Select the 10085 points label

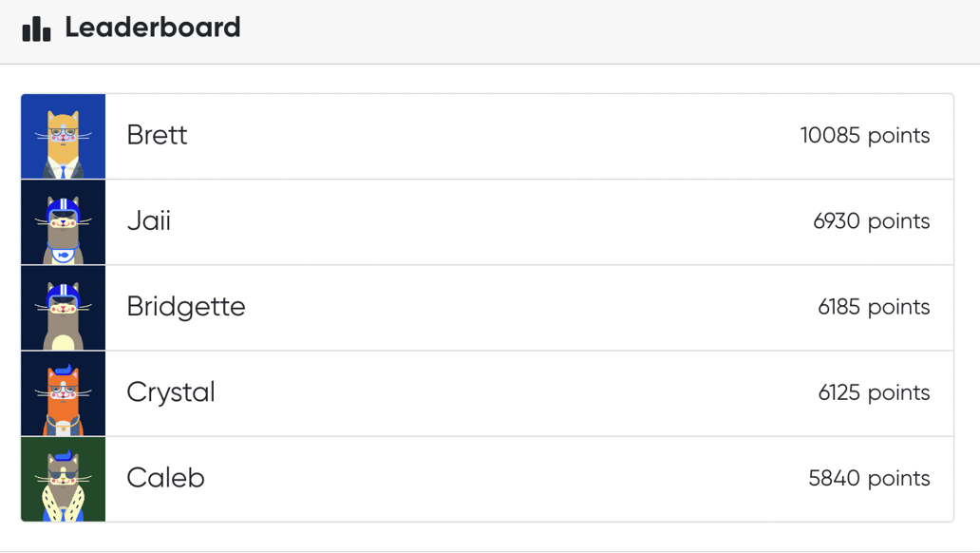click(x=865, y=135)
